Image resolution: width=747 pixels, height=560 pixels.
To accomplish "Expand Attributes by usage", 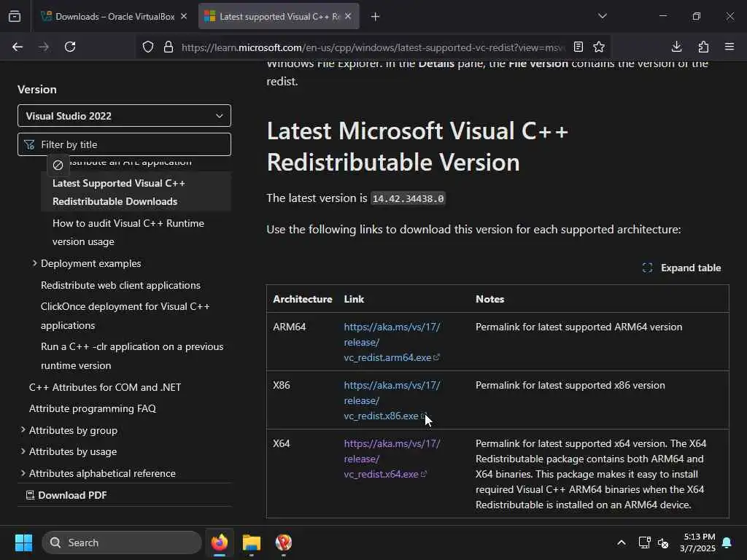I will [x=23, y=451].
